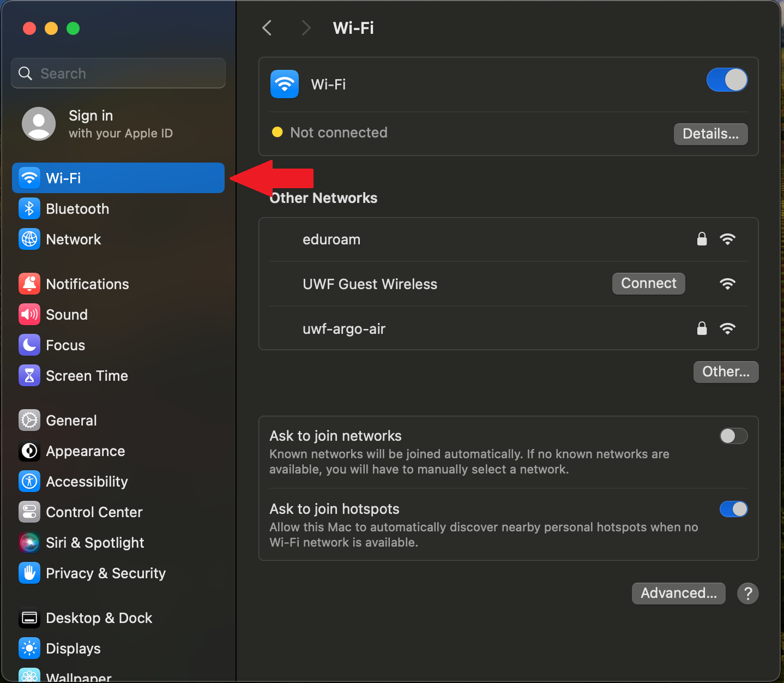
Task: Select the uwf-argo-air network name
Action: (x=344, y=329)
